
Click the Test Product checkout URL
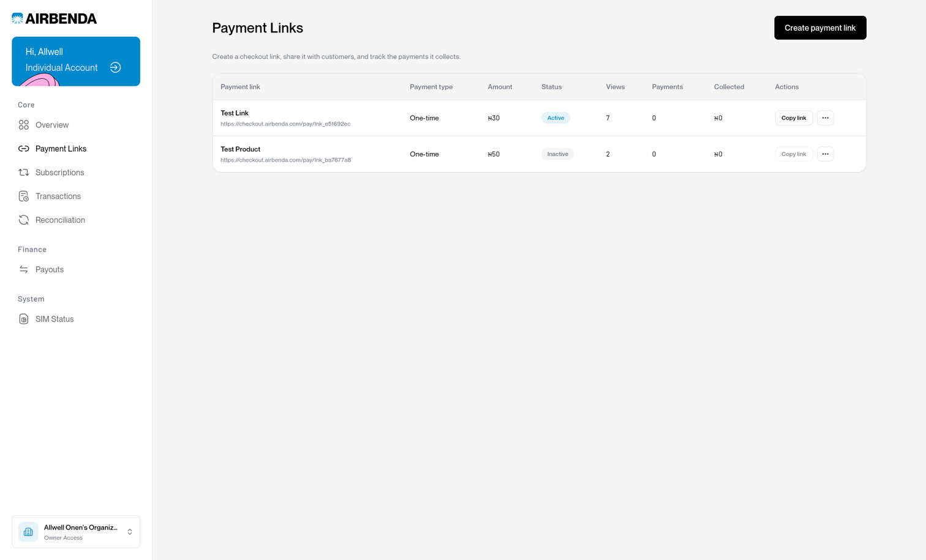point(285,160)
